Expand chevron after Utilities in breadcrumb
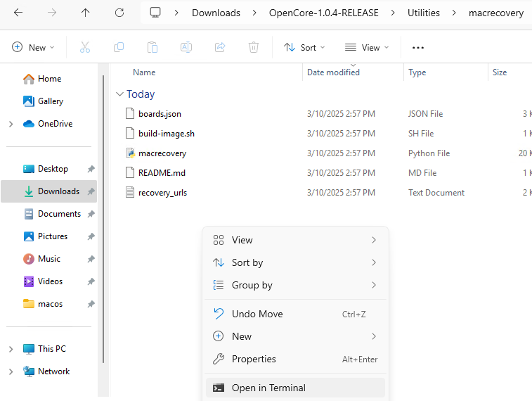 (x=454, y=13)
